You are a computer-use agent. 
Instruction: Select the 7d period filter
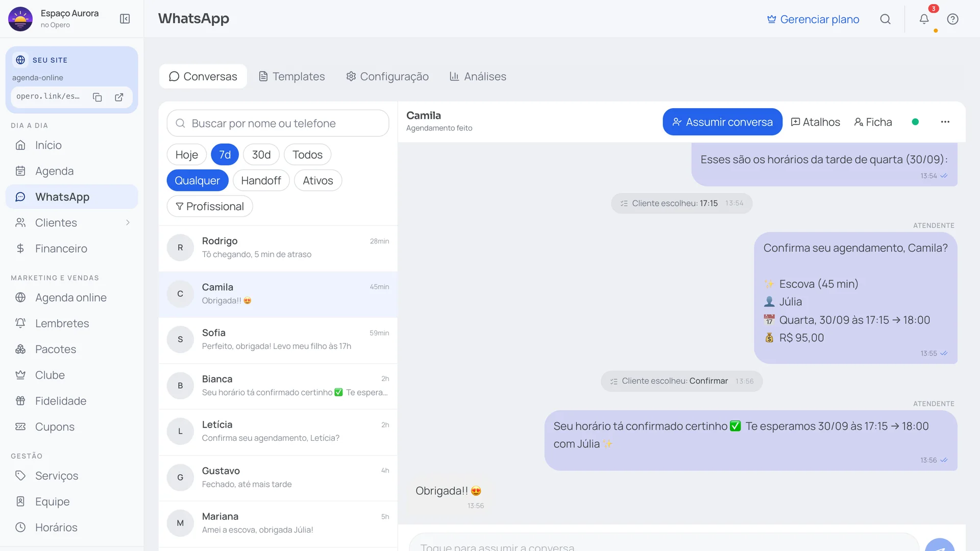(x=225, y=155)
